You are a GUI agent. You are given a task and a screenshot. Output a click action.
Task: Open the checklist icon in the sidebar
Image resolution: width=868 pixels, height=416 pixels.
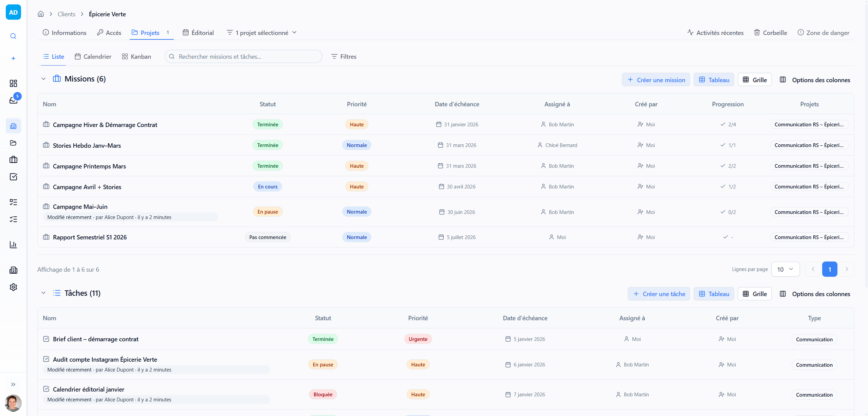pos(13,202)
